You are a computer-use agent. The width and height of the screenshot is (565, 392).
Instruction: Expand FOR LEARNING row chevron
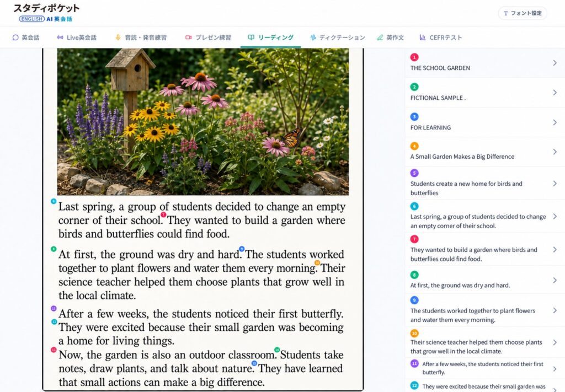pyautogui.click(x=555, y=122)
